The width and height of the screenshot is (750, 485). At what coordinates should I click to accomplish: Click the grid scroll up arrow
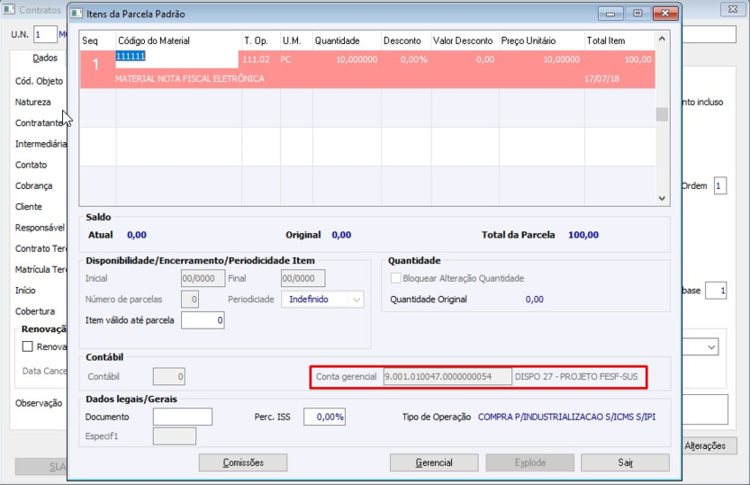click(662, 38)
